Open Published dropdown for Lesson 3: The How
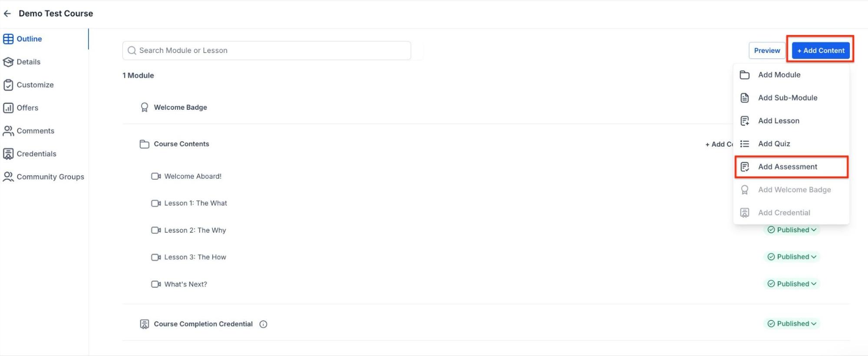 [792, 257]
